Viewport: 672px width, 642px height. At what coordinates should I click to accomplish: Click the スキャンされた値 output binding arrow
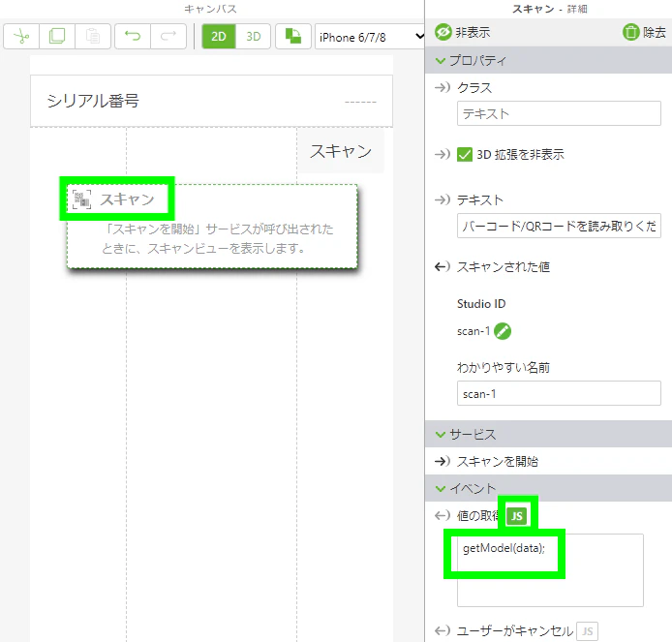click(443, 266)
